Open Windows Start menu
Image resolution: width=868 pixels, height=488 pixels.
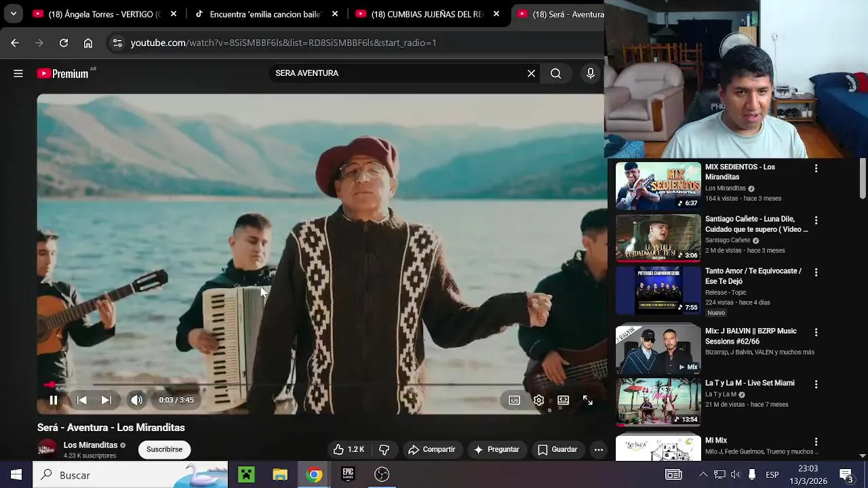coord(16,474)
